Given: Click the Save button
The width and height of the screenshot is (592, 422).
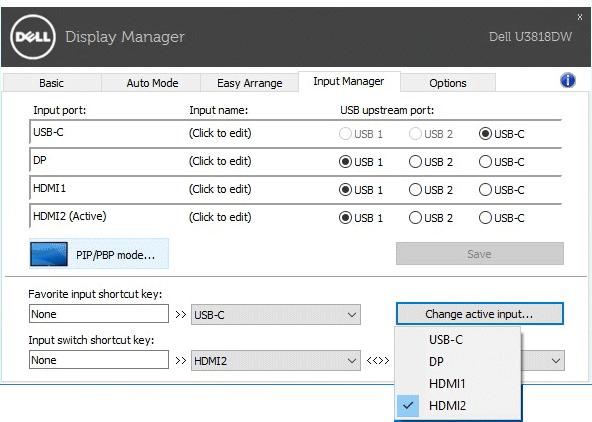Looking at the screenshot, I should (479, 254).
